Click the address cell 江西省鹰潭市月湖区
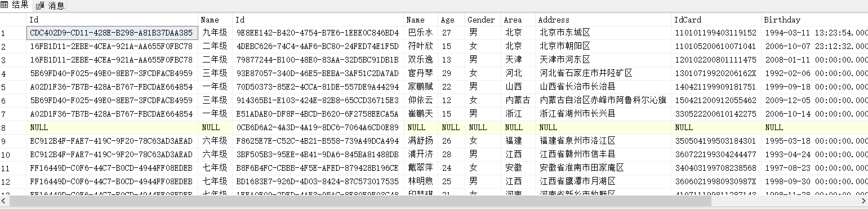The image size is (868, 209). [603, 182]
